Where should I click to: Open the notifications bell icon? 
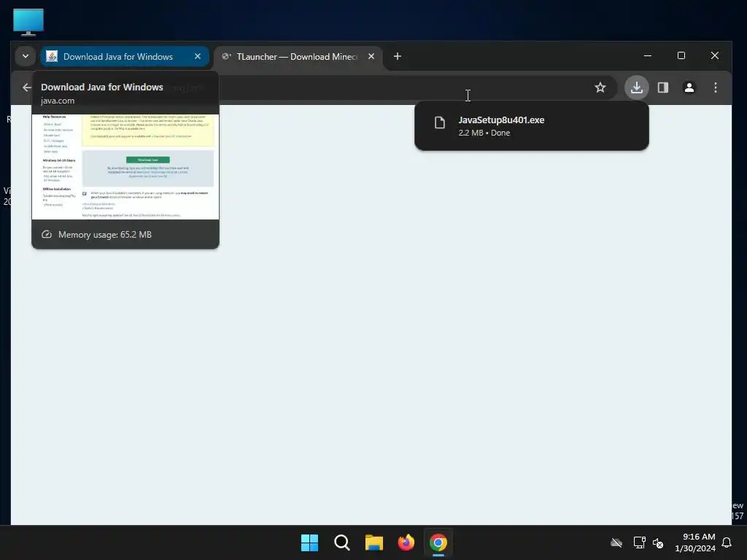(727, 542)
